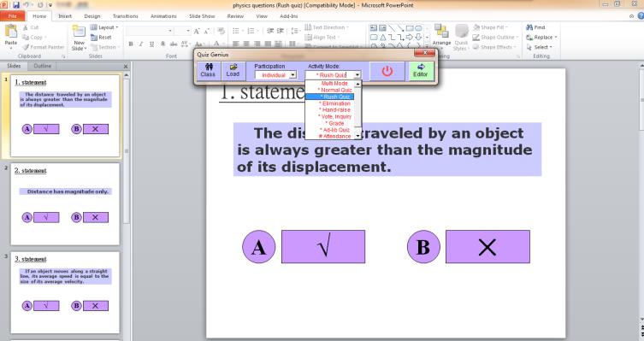Select Elimination from the activity mode list
The image size is (644, 341).
coord(334,103)
